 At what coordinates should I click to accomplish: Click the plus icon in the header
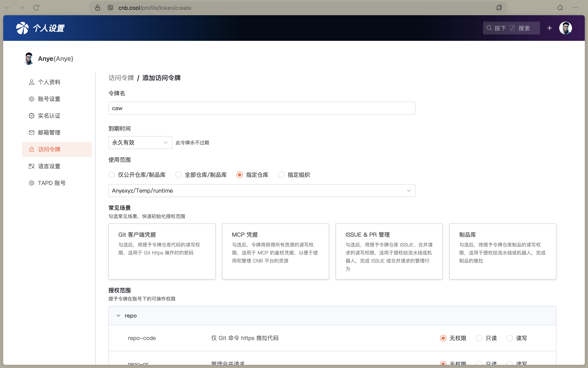coord(549,28)
